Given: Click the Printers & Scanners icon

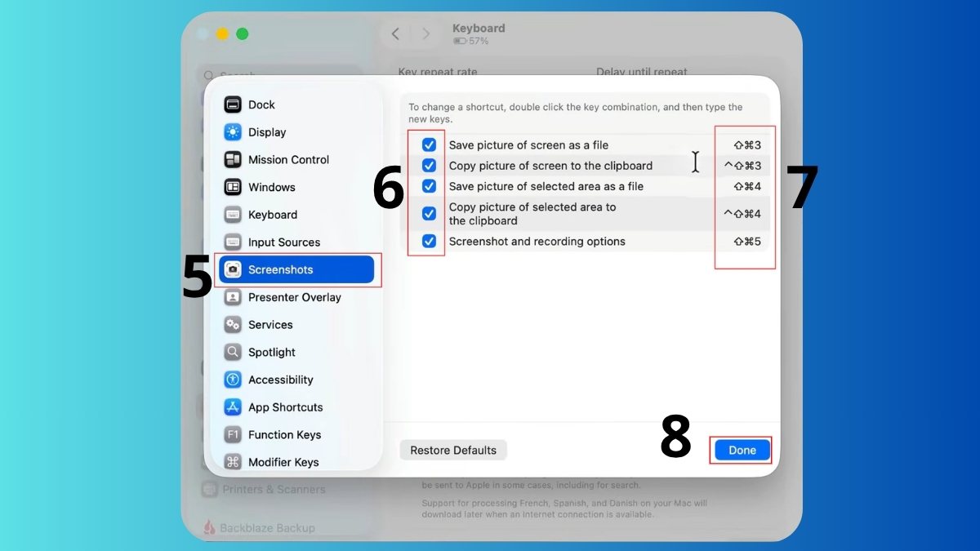Looking at the screenshot, I should [210, 490].
